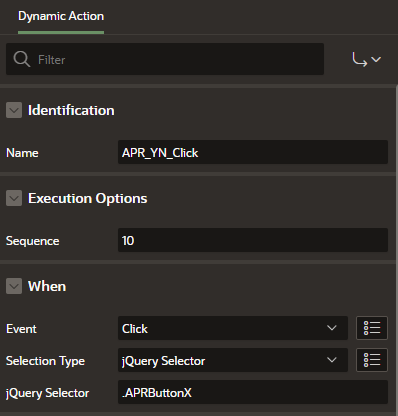Edit the Sequence field value 10
Screen dimensions: 398x416
tap(253, 240)
